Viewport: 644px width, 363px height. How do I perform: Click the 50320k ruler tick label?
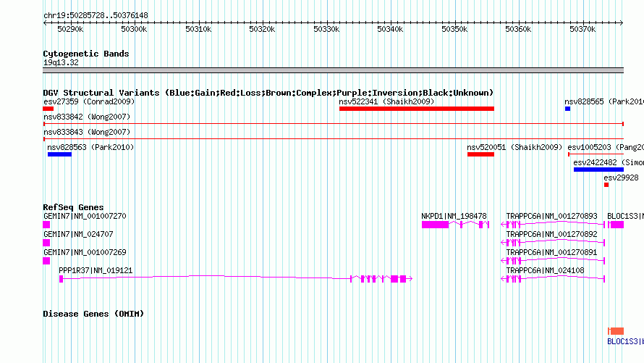[x=262, y=29]
